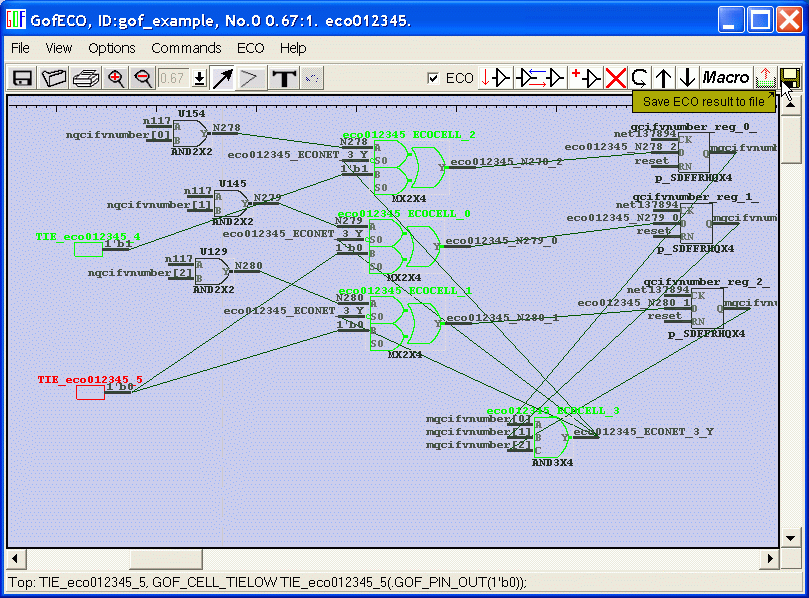Click the horizontal scrollbar right arrow
This screenshot has width=809, height=598.
point(771,557)
